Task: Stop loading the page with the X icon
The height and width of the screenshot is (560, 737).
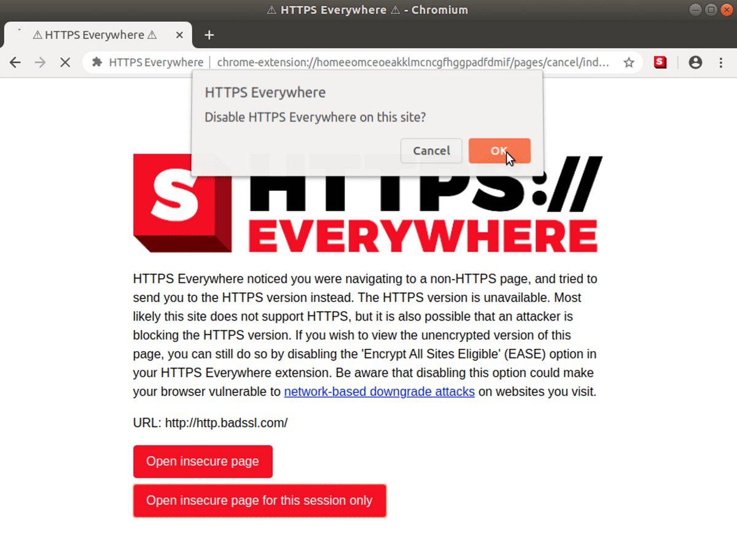Action: (x=65, y=62)
